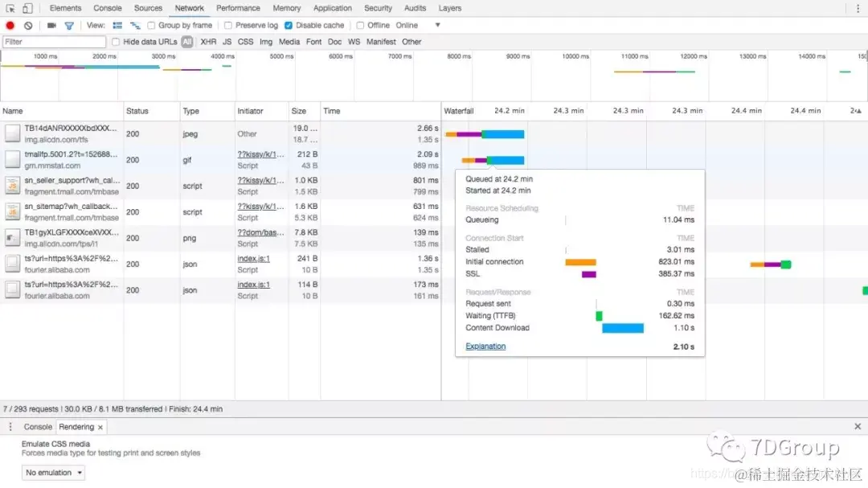868x488 pixels.
Task: Click thumbnail icon of the TB1gyXLGFXXXXceXVXX png row
Action: click(x=12, y=238)
